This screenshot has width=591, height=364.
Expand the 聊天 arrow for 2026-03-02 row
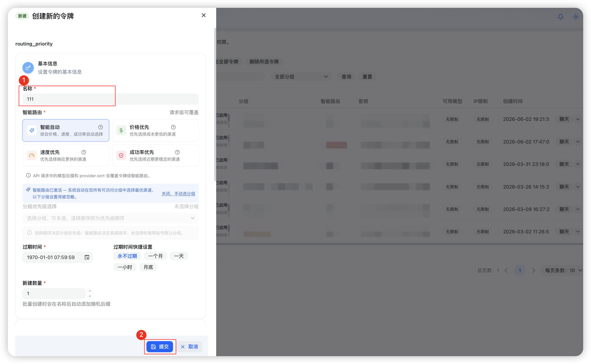click(578, 232)
